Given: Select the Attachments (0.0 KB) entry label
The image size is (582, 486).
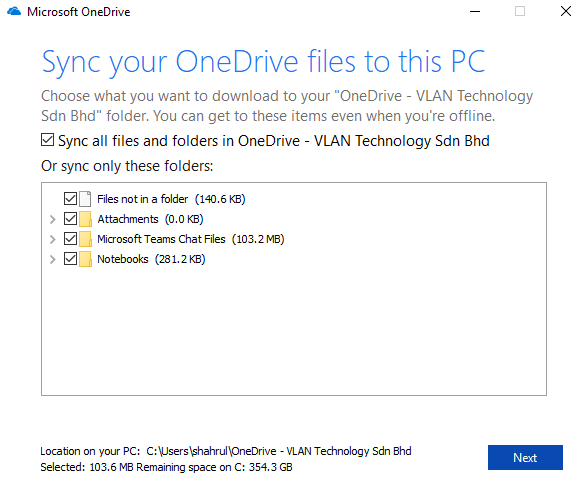Looking at the screenshot, I should coord(150,219).
